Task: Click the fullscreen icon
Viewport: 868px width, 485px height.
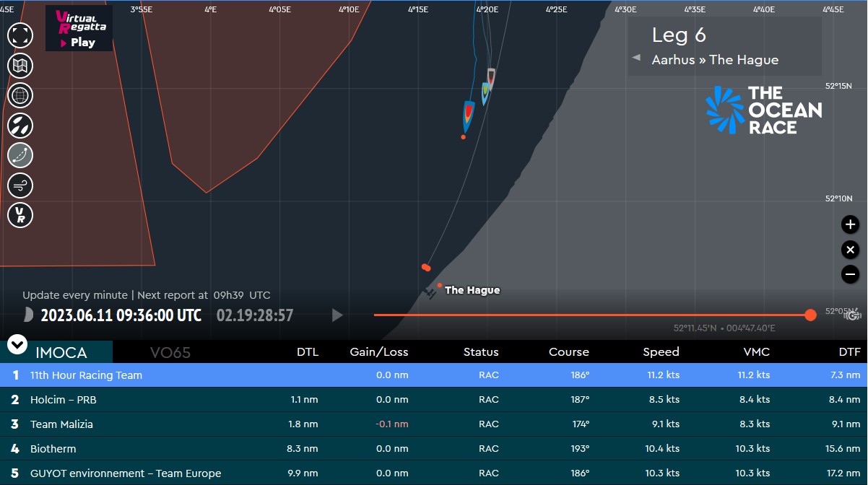Action: click(20, 35)
